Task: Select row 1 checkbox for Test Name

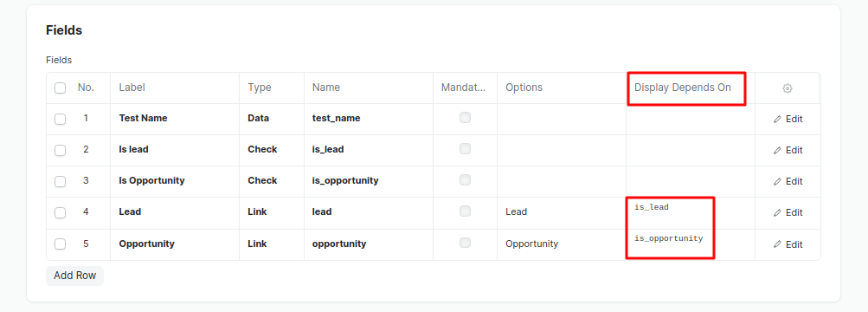Action: pos(61,119)
